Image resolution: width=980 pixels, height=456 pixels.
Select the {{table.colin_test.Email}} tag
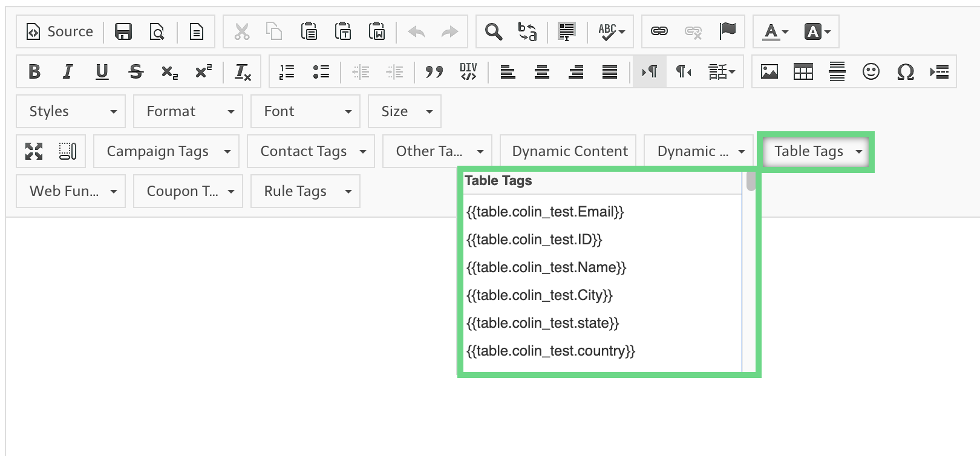click(x=545, y=212)
